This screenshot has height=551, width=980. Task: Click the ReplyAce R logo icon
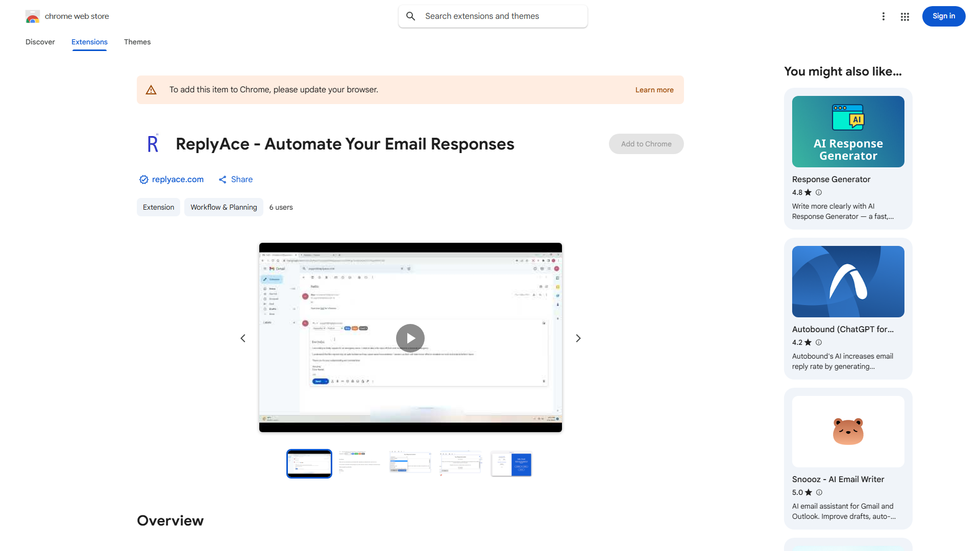tap(153, 143)
